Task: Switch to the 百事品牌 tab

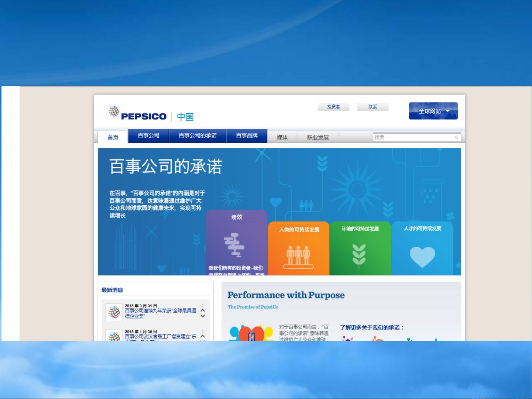Action: tap(247, 136)
